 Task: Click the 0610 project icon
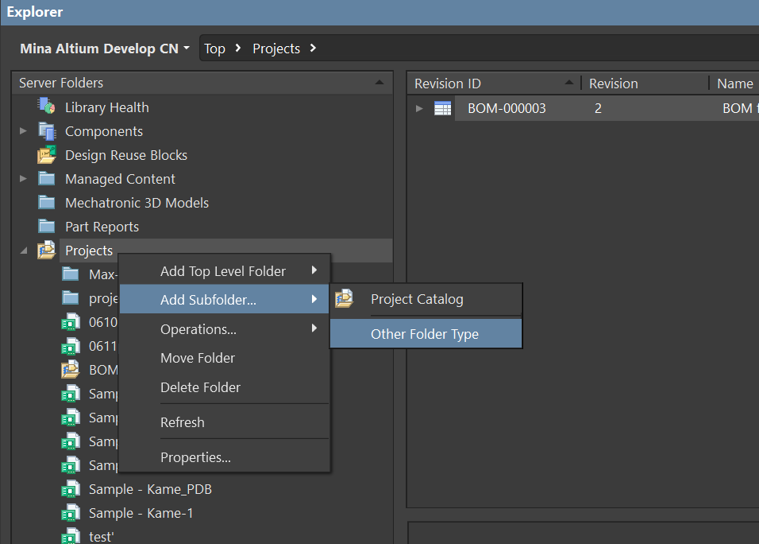(71, 322)
